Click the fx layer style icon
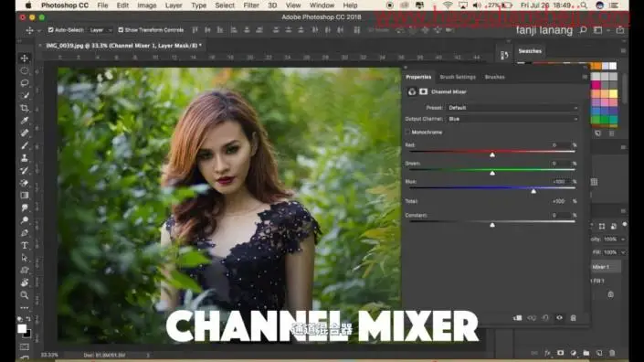The image size is (644, 362). click(547, 353)
